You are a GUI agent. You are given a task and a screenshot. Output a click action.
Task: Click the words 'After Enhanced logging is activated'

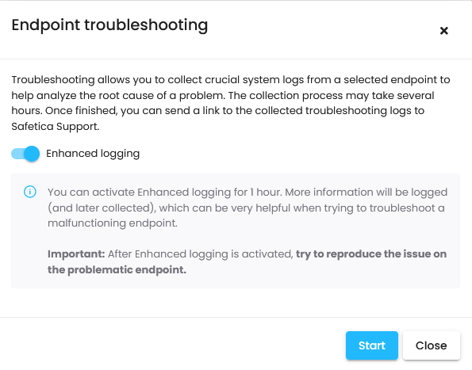[200, 254]
